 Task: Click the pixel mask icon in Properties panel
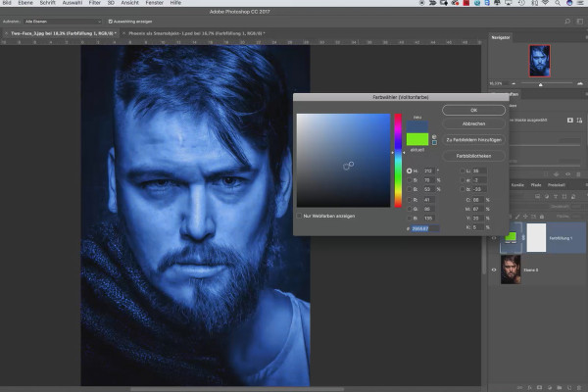(x=570, y=120)
